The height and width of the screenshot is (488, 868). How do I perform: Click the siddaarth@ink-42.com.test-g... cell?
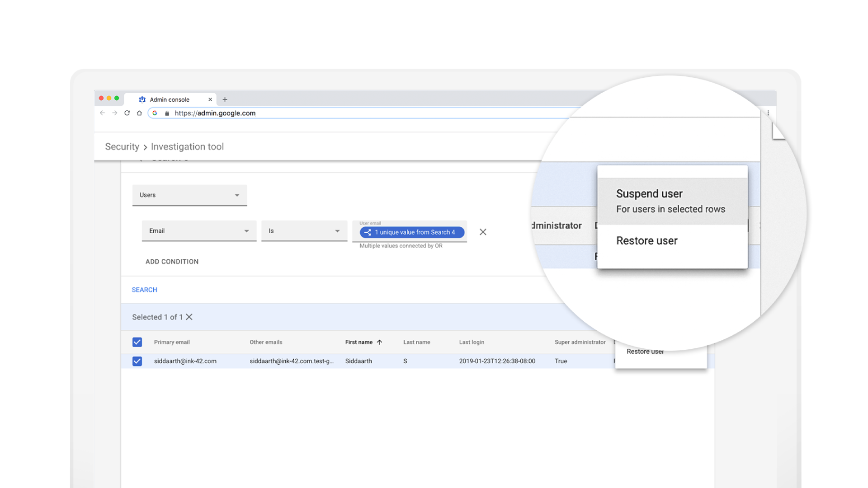point(292,361)
